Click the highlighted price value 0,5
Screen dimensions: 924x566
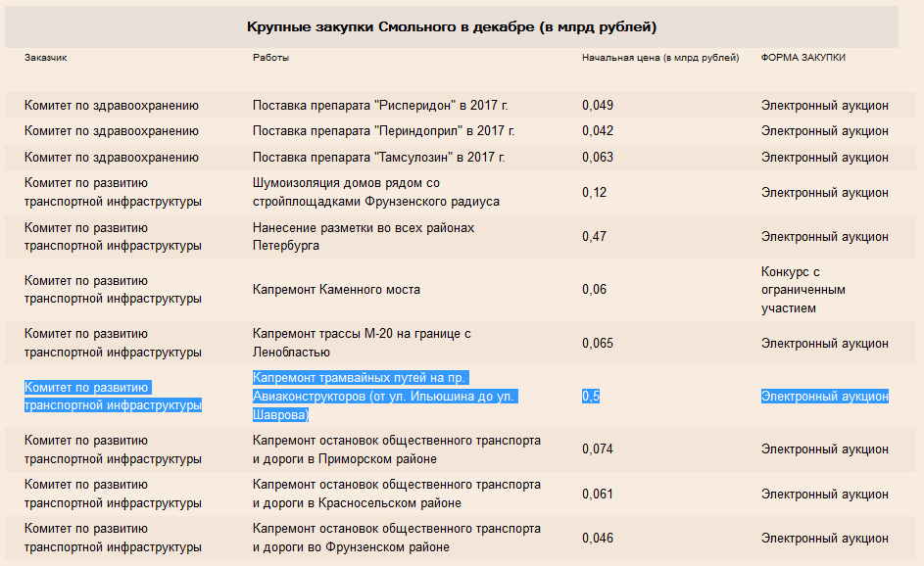[591, 397]
